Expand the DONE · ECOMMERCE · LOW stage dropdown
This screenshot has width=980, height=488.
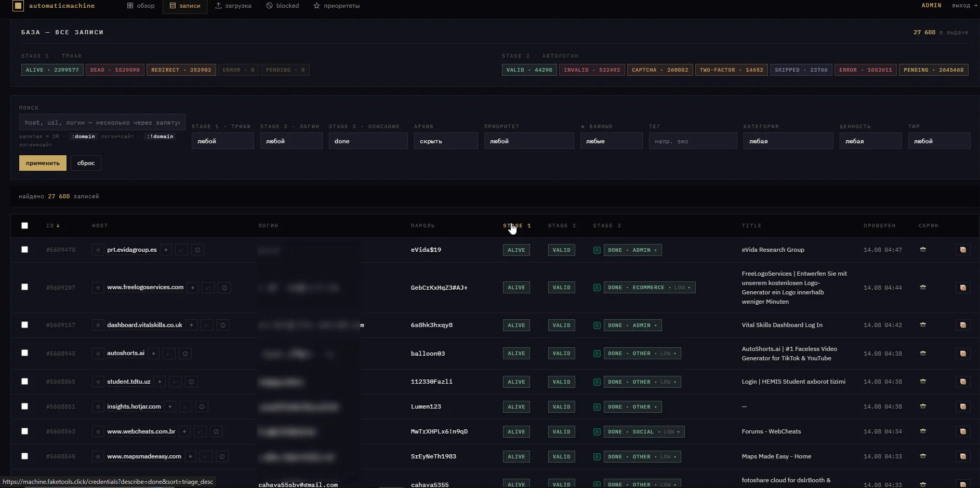click(650, 288)
